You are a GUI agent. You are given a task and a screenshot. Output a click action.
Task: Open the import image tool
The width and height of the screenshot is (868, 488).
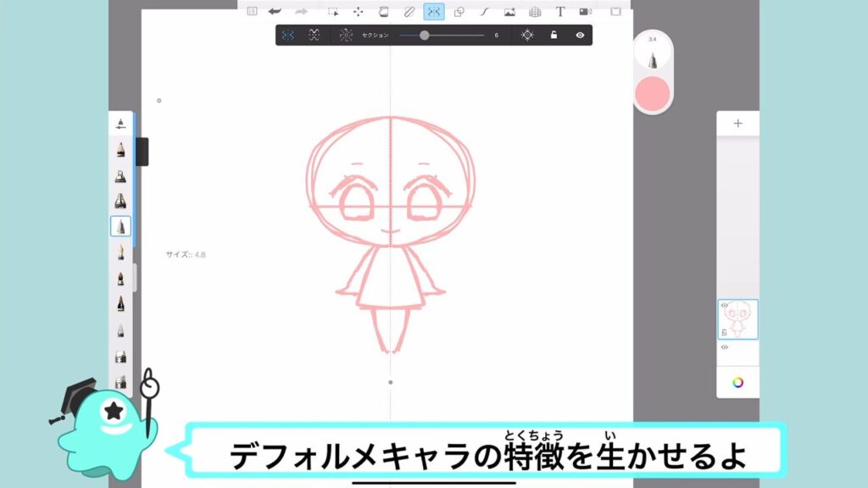pos(509,12)
